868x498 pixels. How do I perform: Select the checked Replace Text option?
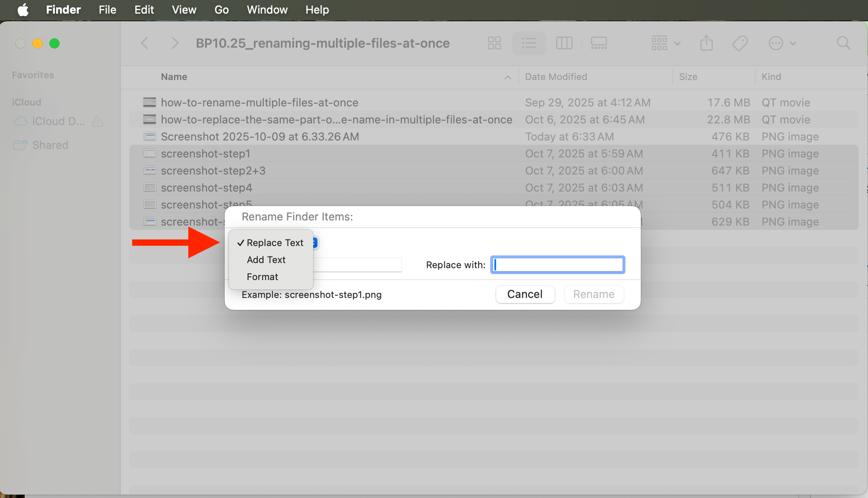tap(274, 243)
